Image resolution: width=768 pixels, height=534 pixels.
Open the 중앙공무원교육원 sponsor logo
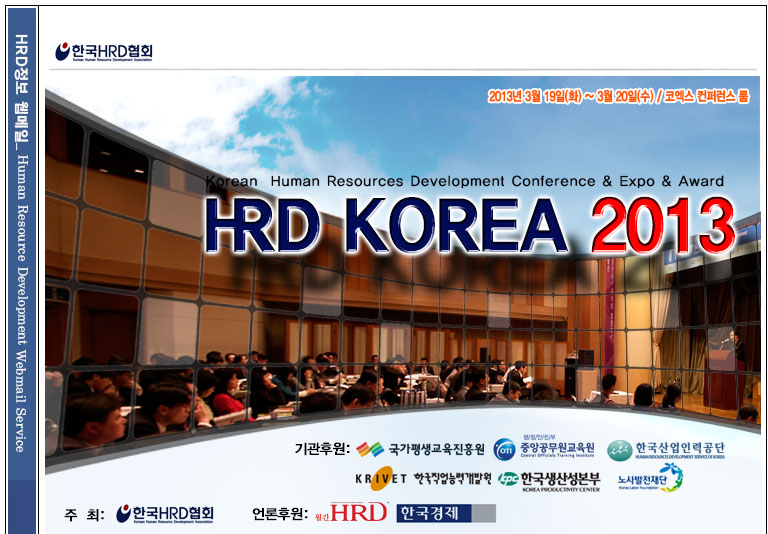(x=545, y=448)
